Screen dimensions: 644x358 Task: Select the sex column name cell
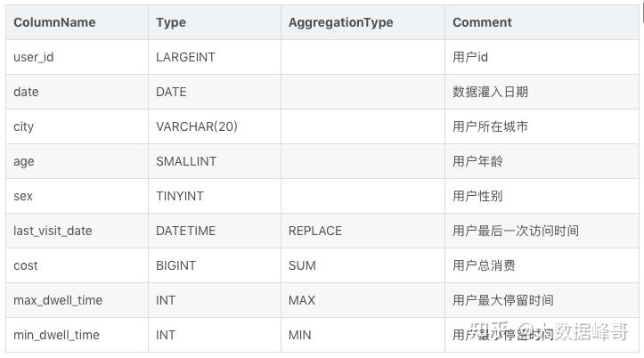coord(23,196)
